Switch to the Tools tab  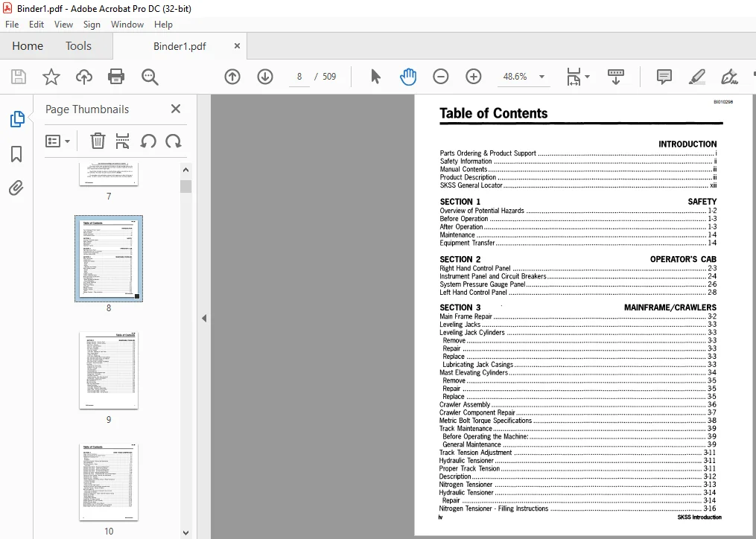point(78,46)
